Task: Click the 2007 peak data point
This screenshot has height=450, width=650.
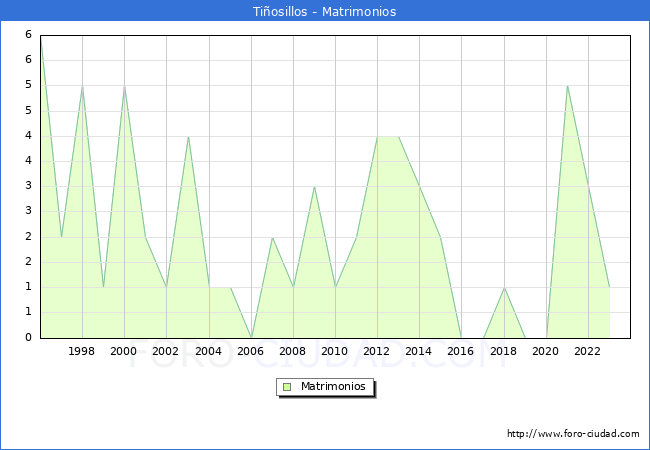Action: (x=272, y=237)
